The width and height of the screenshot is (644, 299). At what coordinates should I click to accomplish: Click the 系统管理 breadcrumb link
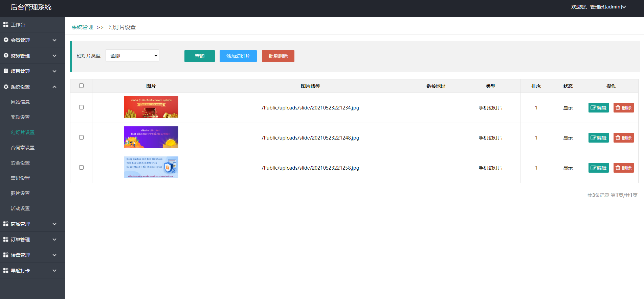[x=82, y=27]
